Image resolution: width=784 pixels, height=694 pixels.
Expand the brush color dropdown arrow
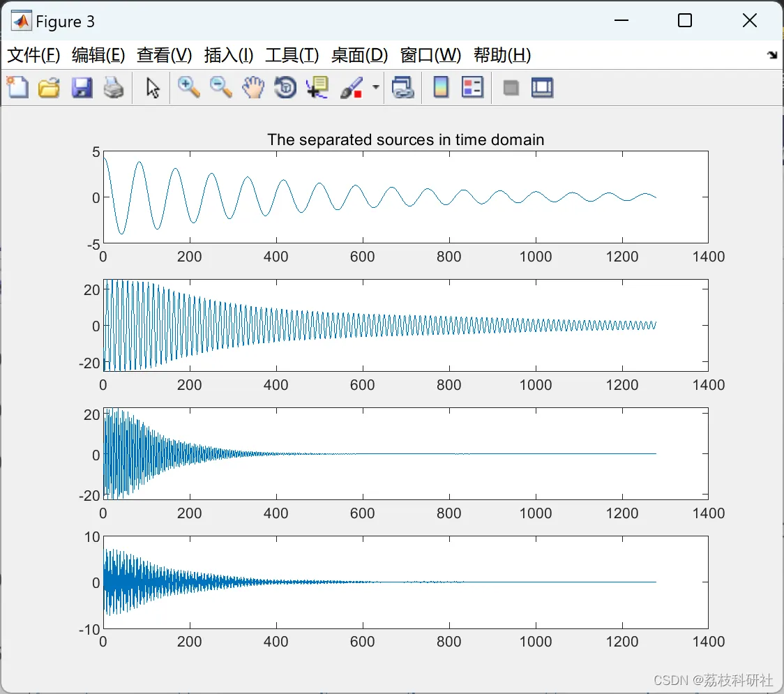pyautogui.click(x=375, y=87)
